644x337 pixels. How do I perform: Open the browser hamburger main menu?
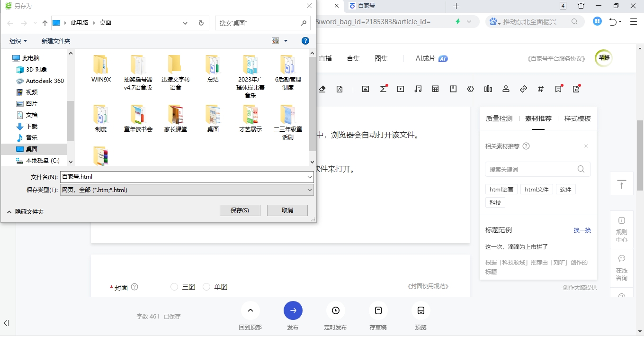tap(634, 22)
